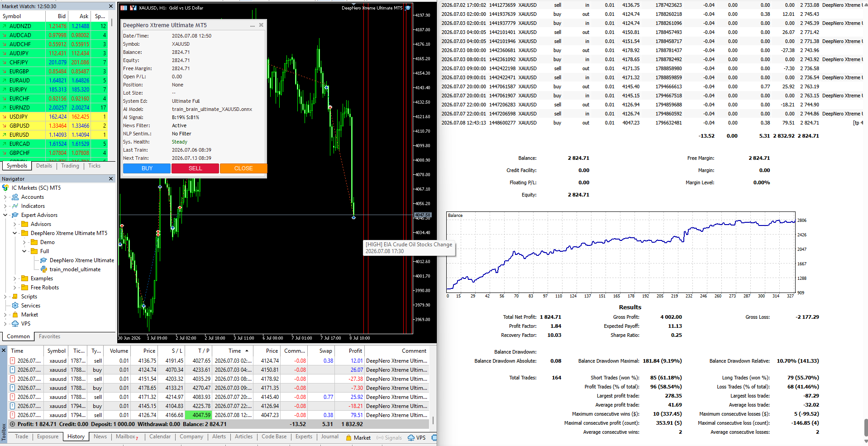
Task: Expand the Indicators node in Navigator
Action: (x=5, y=206)
